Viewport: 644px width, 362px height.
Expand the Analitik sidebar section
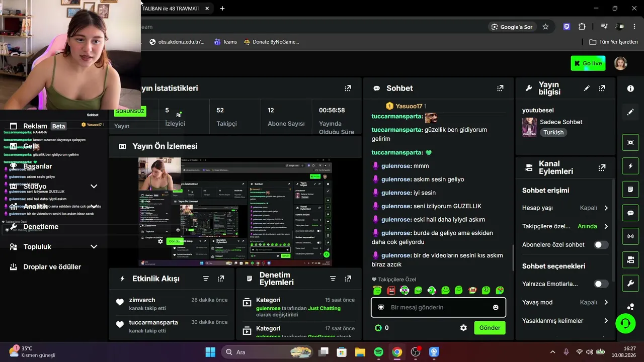click(x=94, y=206)
